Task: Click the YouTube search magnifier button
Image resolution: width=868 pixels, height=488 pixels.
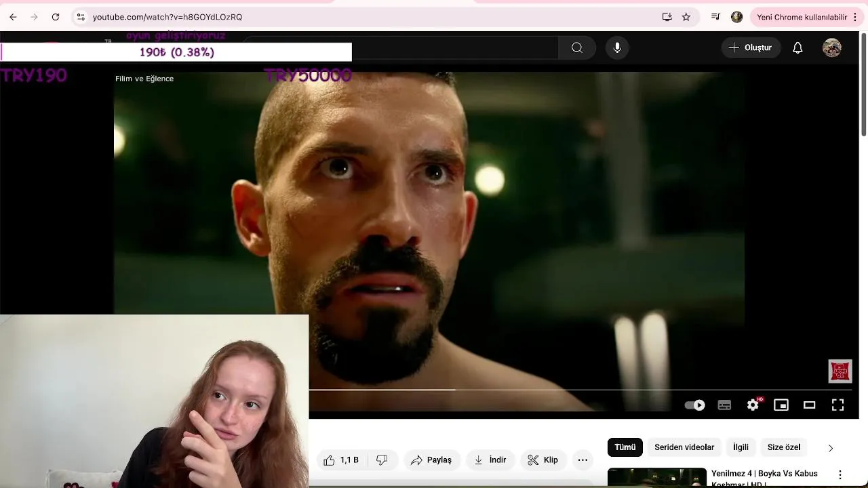Action: pos(577,47)
